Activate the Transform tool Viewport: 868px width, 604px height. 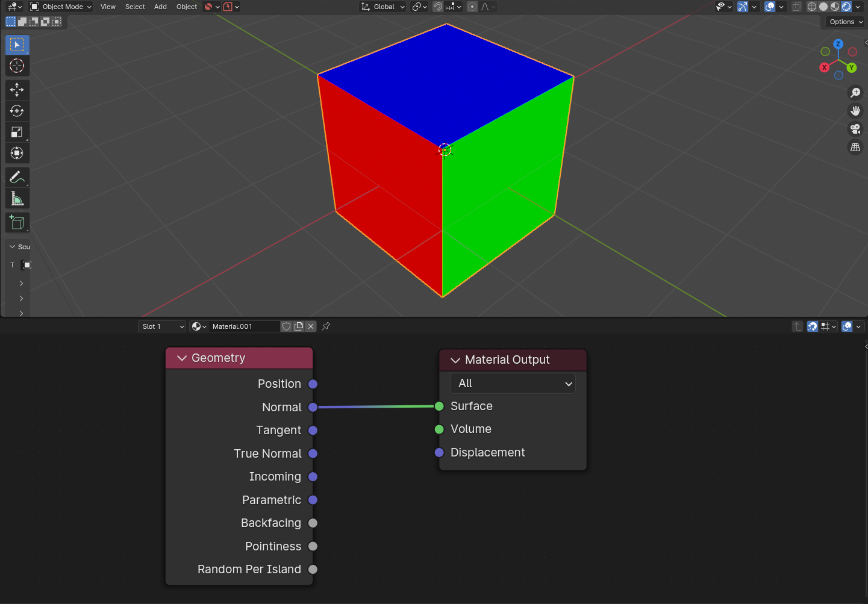(x=17, y=153)
